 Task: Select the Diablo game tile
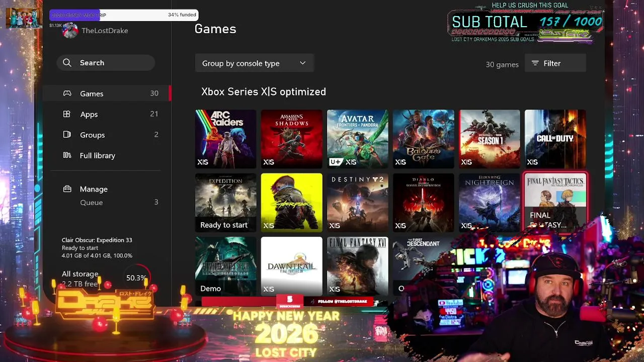423,202
